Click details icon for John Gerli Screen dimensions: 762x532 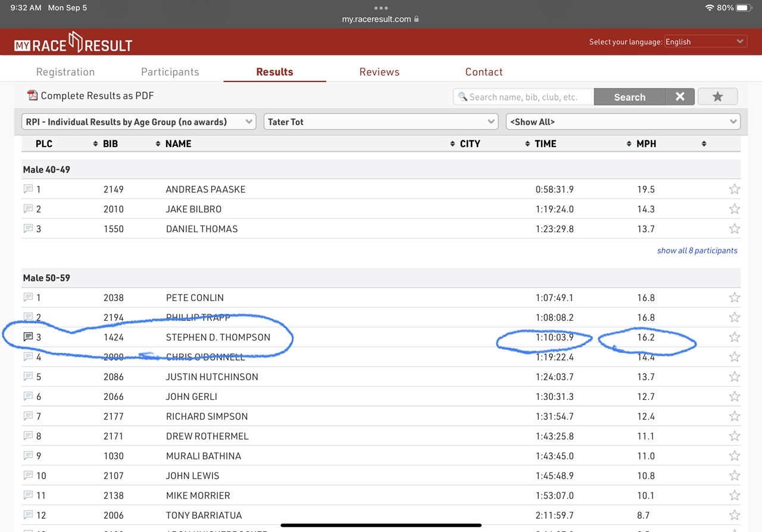28,396
